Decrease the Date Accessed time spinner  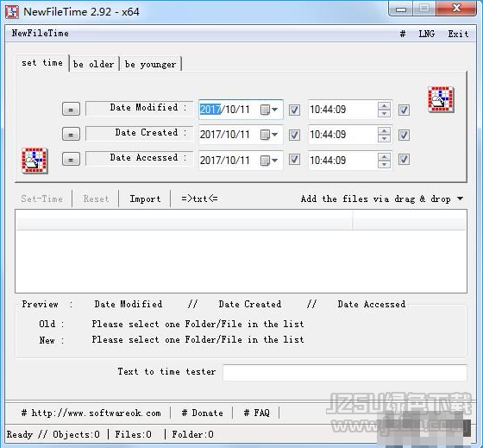click(x=384, y=164)
